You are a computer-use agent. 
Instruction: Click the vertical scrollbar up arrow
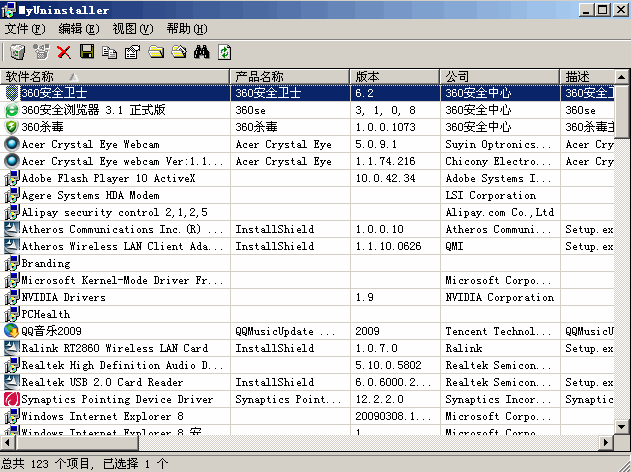click(621, 76)
